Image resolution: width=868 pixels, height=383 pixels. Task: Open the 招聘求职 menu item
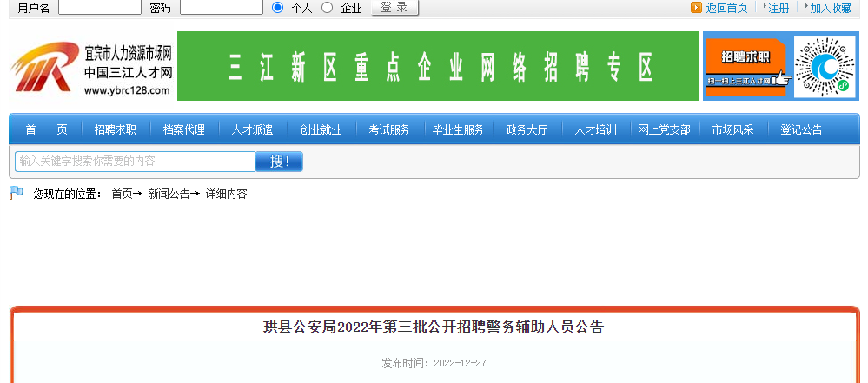[x=116, y=129]
